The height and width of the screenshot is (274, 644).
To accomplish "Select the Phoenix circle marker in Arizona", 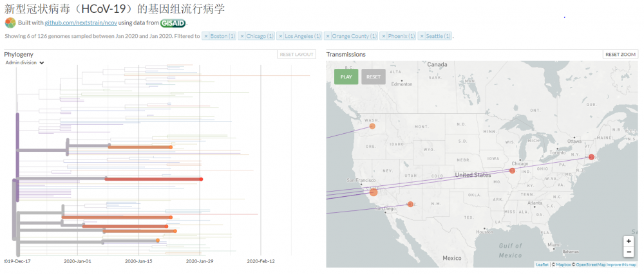I will [410, 205].
